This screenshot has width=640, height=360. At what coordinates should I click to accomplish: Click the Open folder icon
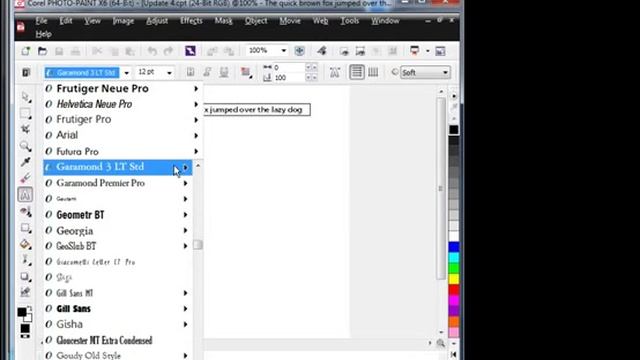42,51
